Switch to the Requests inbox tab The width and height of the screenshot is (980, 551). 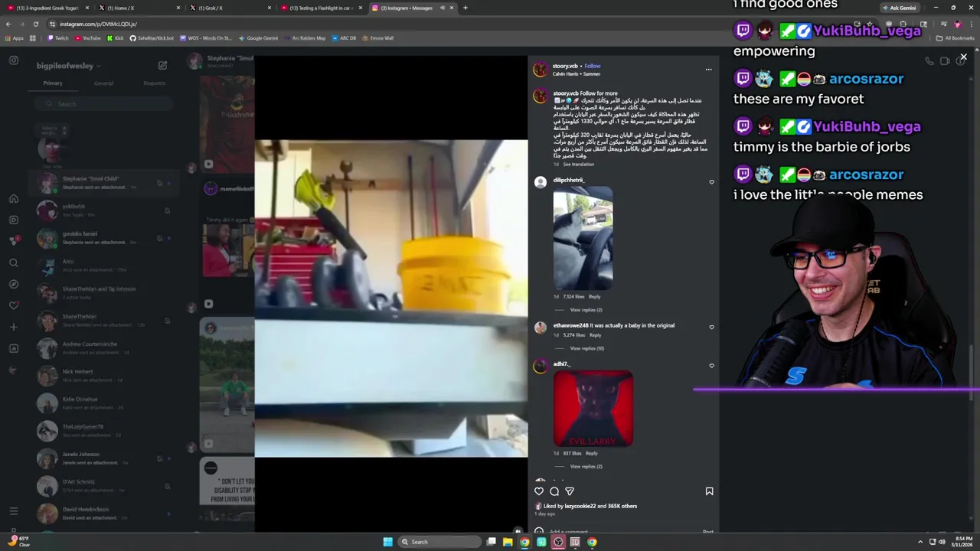[154, 83]
